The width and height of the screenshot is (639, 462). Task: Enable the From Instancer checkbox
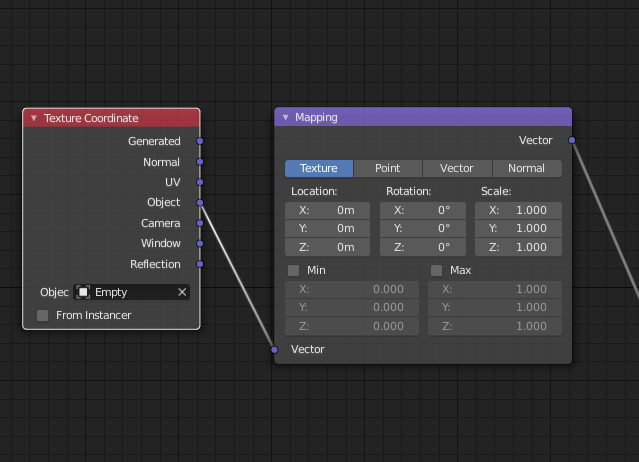pos(42,315)
